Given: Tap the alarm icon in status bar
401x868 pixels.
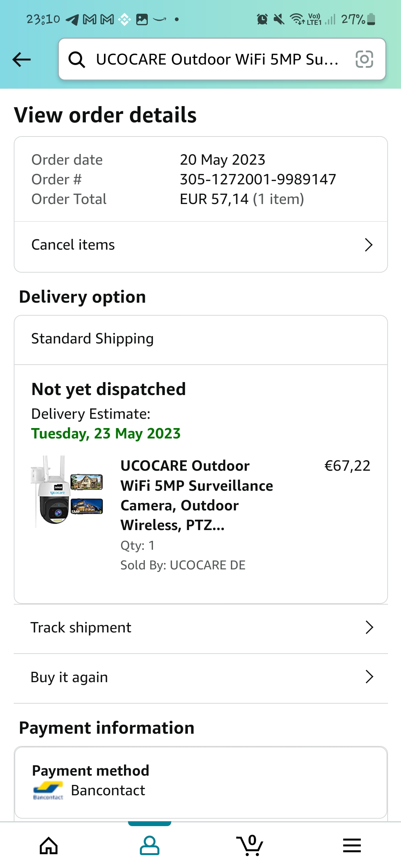Looking at the screenshot, I should click(262, 19).
